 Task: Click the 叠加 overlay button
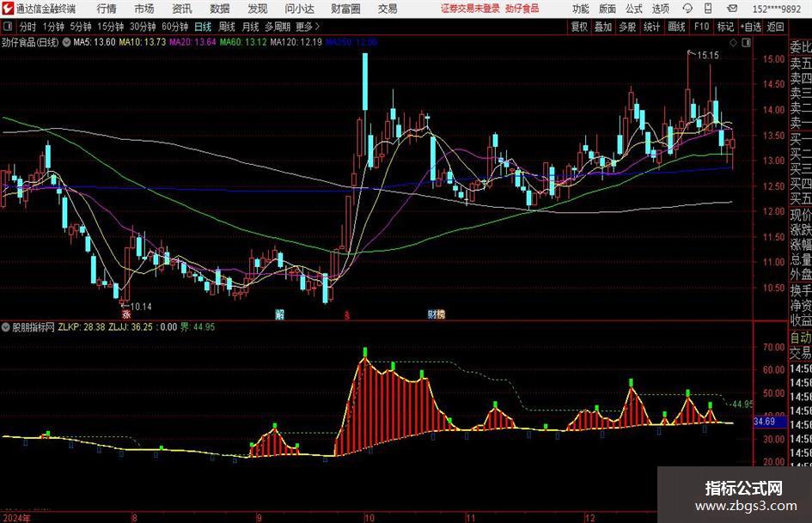coord(603,27)
